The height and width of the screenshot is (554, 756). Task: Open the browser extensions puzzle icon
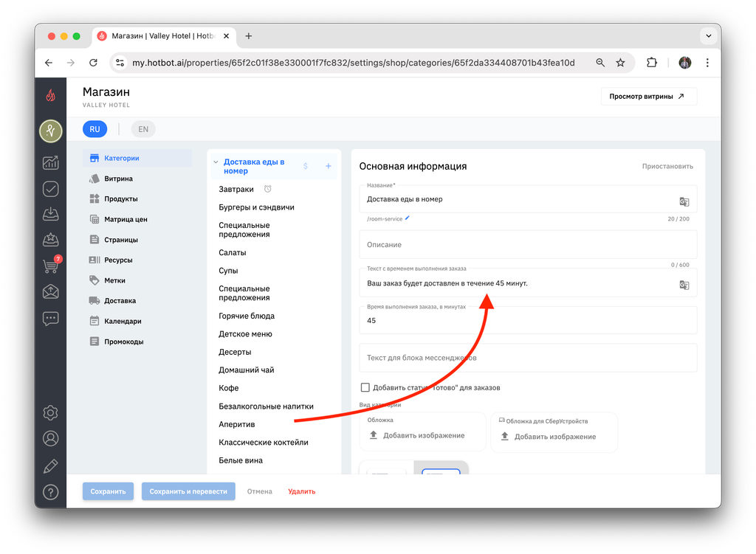652,63
